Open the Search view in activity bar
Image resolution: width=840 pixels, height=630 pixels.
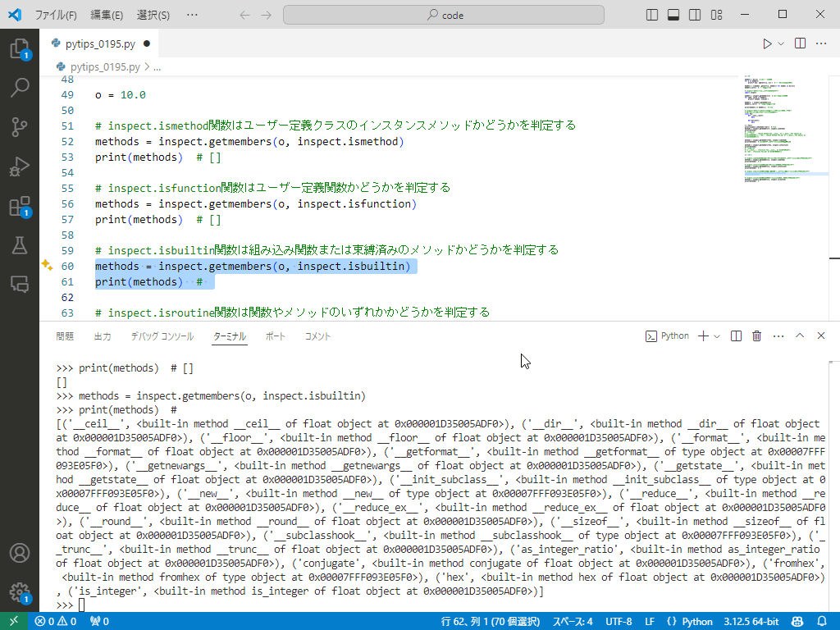click(x=19, y=87)
